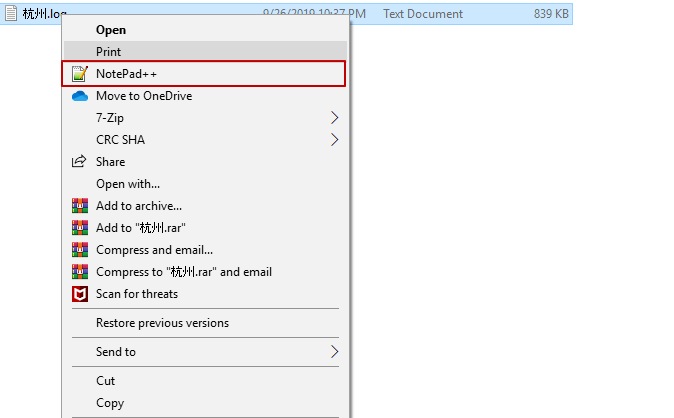Choose Cut from the context menu
Viewport: 674px width, 418px height.
[106, 381]
